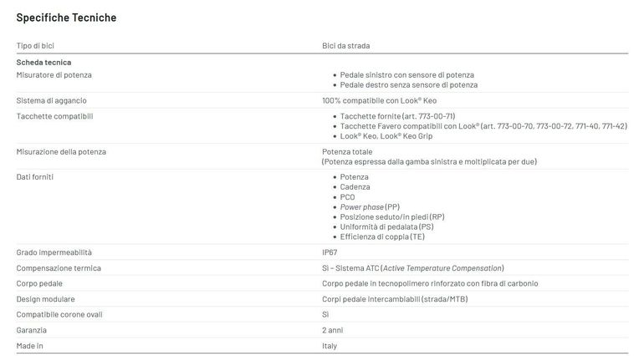Select the Sistema di aggancio label
Viewport: 644px width, 356px height.
pos(51,100)
